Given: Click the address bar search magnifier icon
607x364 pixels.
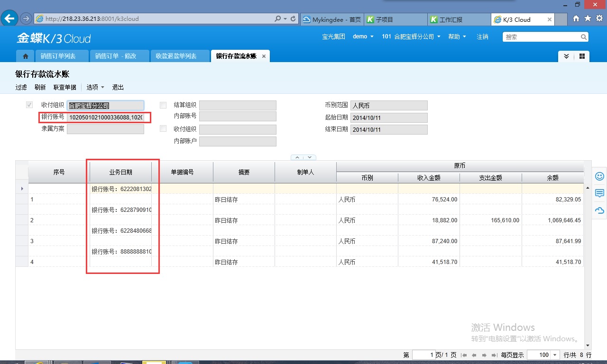Looking at the screenshot, I should pyautogui.click(x=277, y=19).
